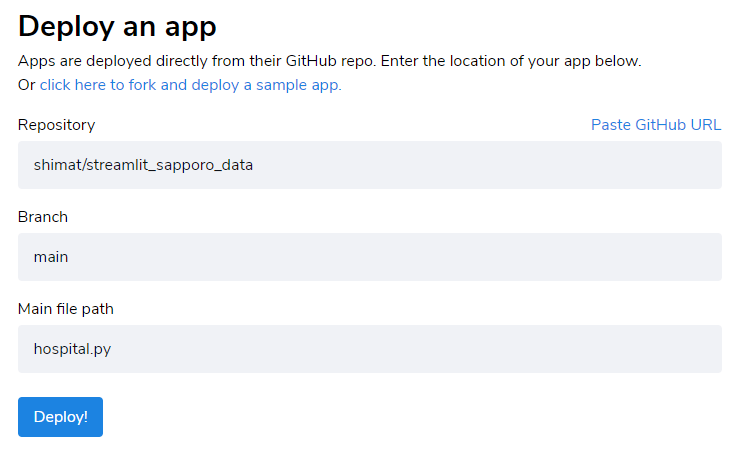
Task: Click the Paste GitHub URL link
Action: coord(656,125)
